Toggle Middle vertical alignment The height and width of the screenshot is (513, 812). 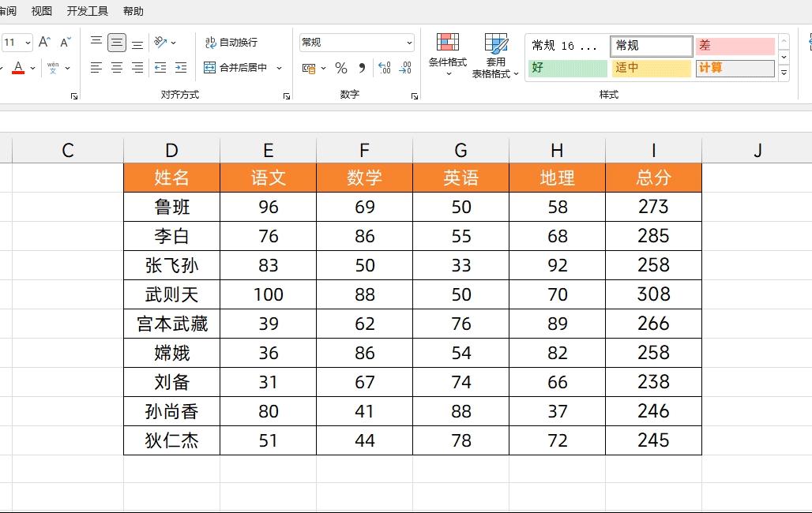[116, 43]
